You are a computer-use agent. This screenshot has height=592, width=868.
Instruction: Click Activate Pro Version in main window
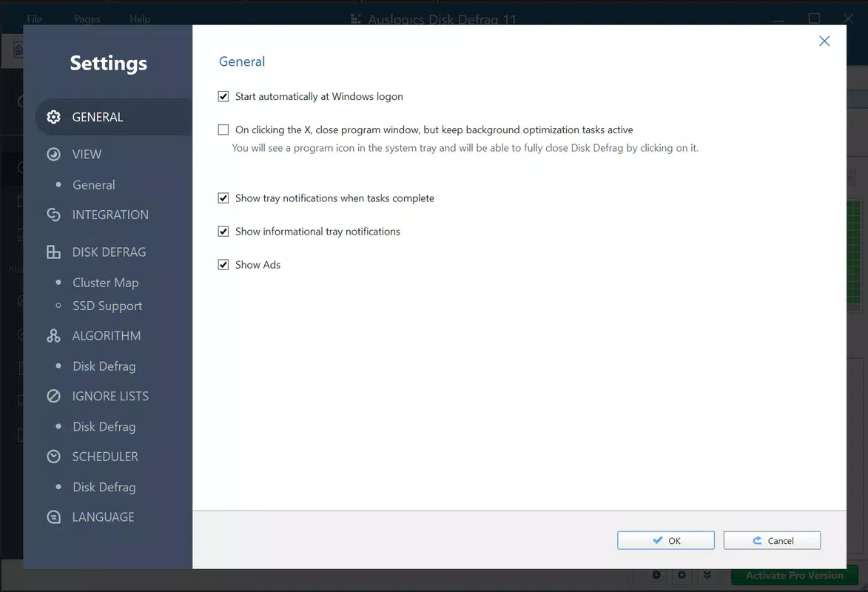point(795,576)
